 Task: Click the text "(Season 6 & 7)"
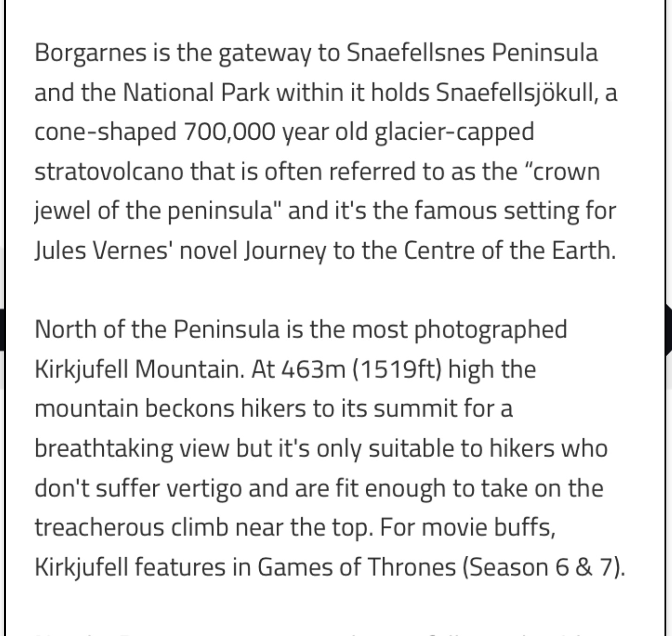pos(543,567)
